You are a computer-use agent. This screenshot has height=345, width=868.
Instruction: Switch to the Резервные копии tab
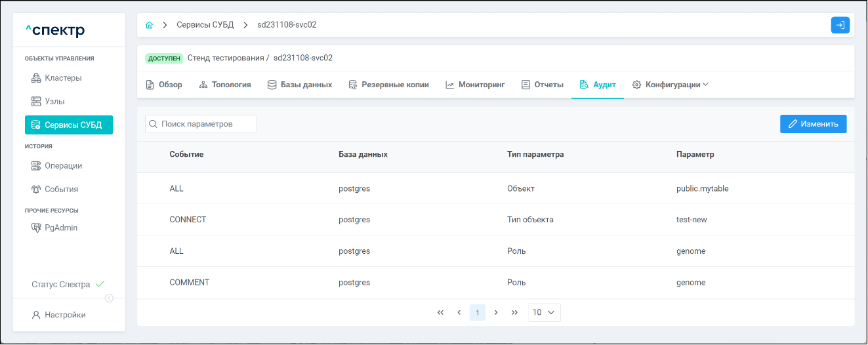click(x=388, y=85)
